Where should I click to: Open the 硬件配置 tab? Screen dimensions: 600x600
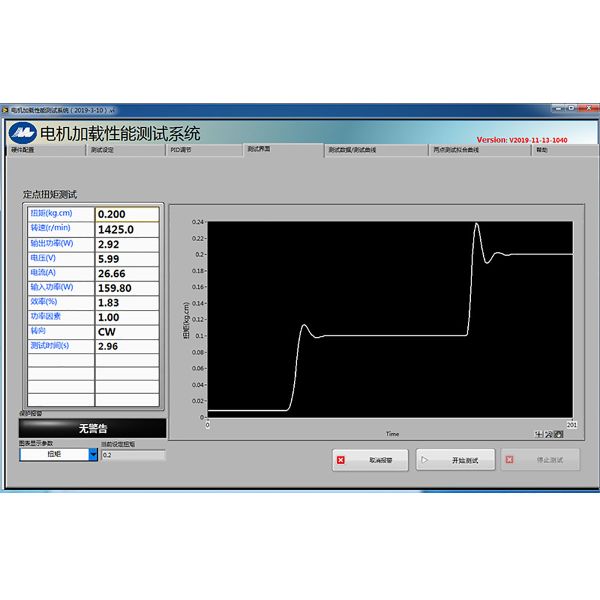pyautogui.click(x=46, y=150)
